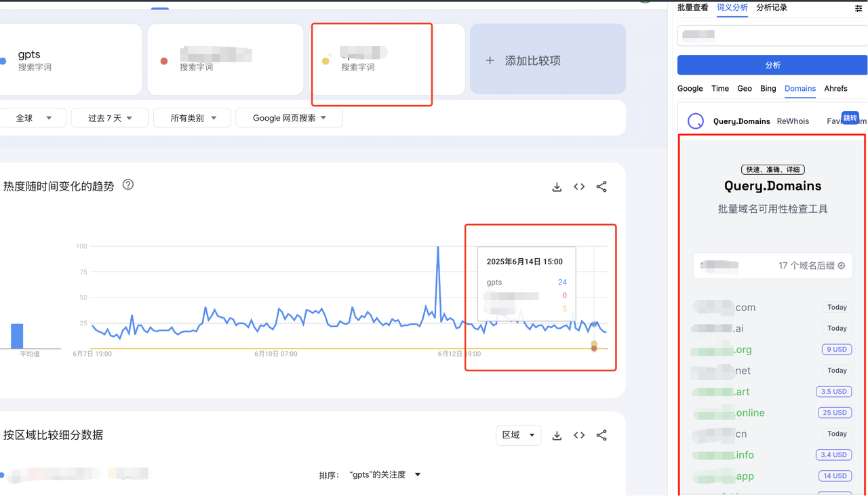
Task: Select the Bing analysis tab
Action: [x=768, y=88]
